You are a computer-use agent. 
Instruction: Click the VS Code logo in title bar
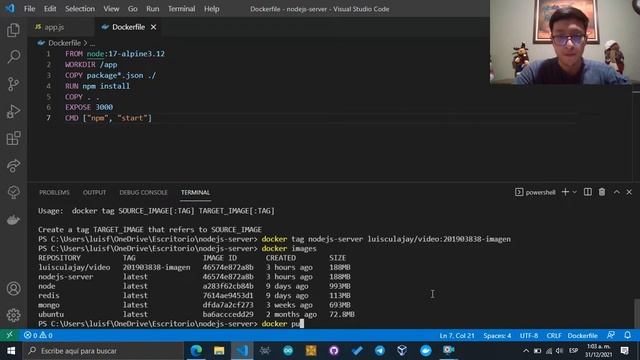pyautogui.click(x=10, y=8)
